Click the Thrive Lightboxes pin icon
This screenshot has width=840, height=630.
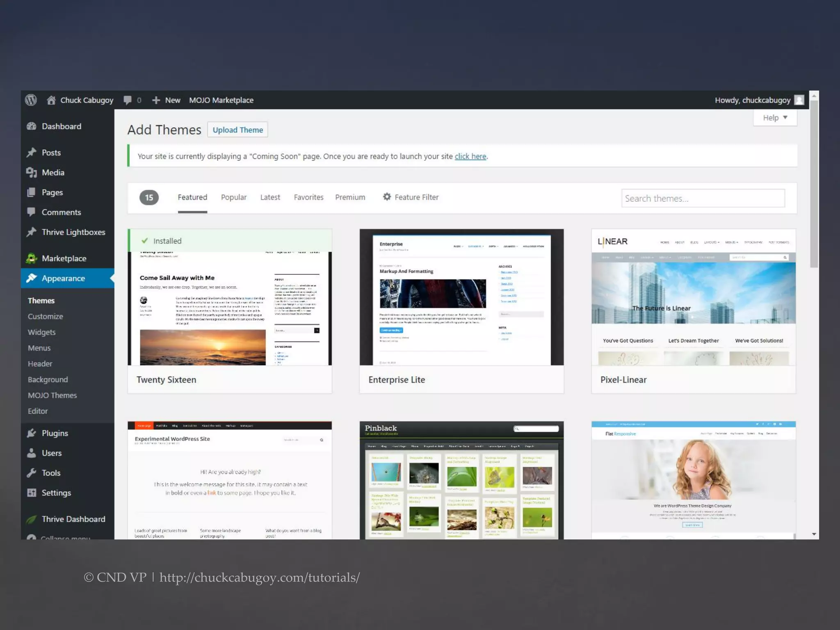click(32, 232)
